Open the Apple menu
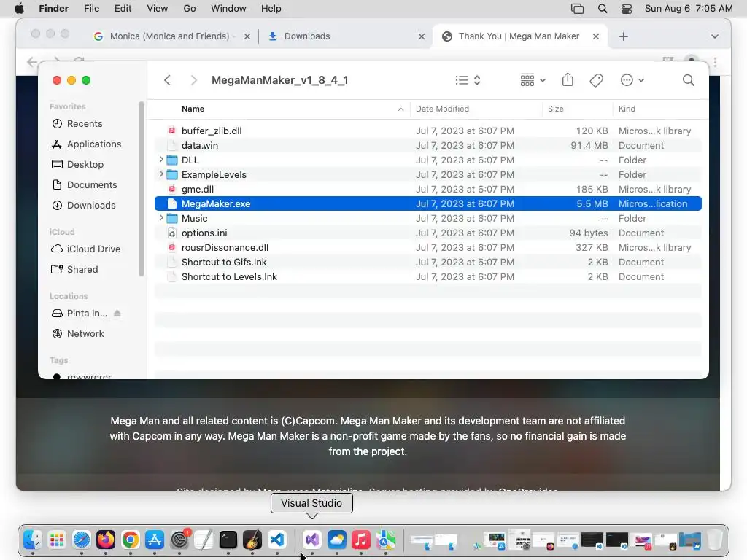The width and height of the screenshot is (747, 560). click(x=19, y=9)
